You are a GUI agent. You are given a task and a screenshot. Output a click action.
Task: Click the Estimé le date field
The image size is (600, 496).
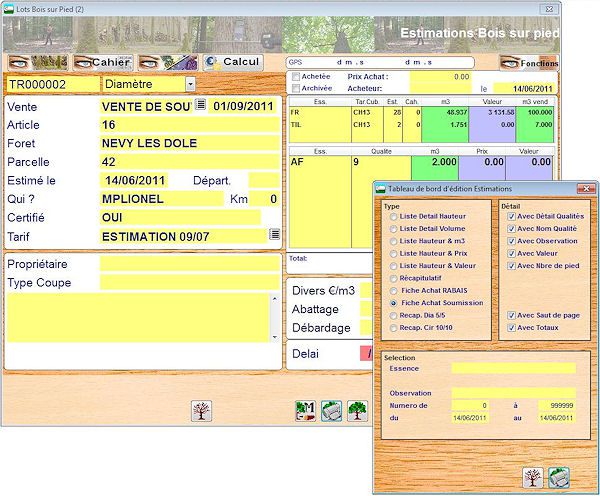click(x=134, y=180)
